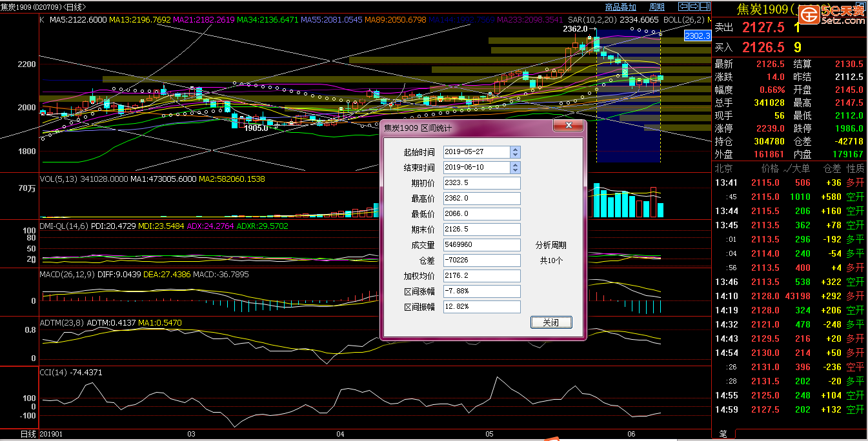Click the 区间涨幅 field showing -7.88%
The width and height of the screenshot is (868, 441).
point(482,291)
